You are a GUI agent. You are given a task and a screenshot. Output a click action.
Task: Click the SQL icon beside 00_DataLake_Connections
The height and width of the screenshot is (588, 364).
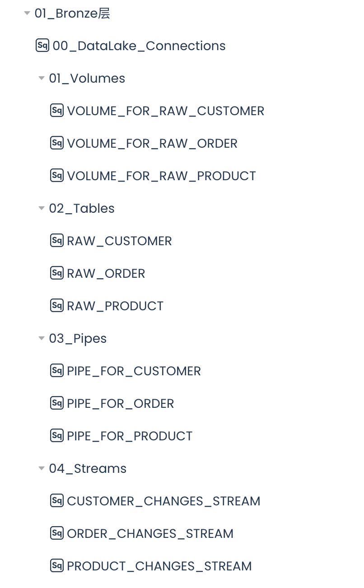[x=42, y=46]
